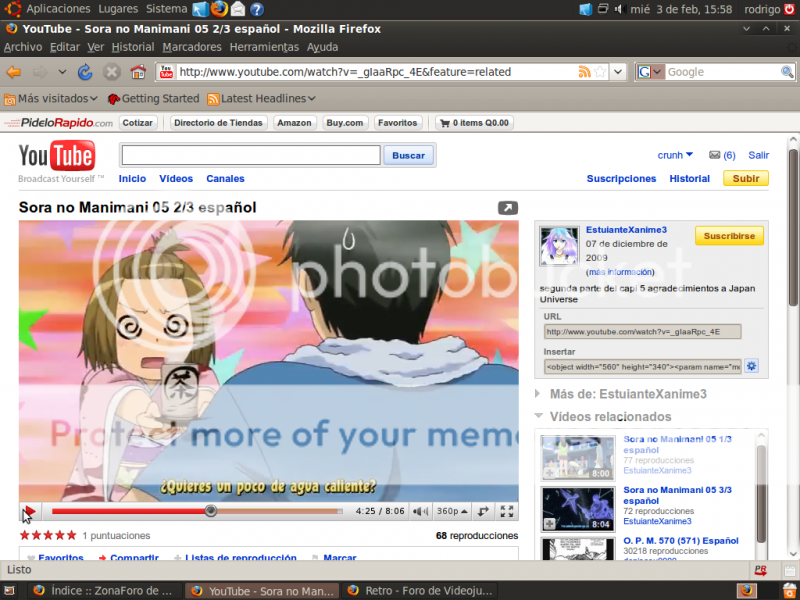This screenshot has height=600, width=800.
Task: Open the YouTube Historial link
Action: 689,179
